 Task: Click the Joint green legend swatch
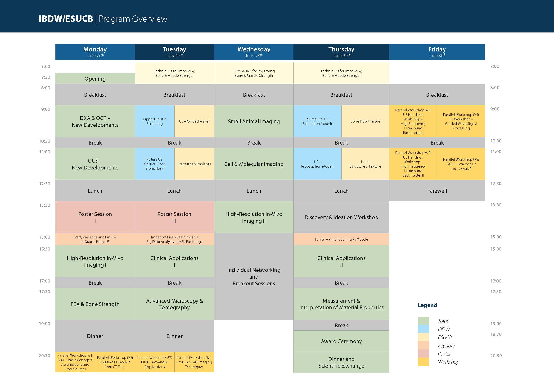point(423,321)
